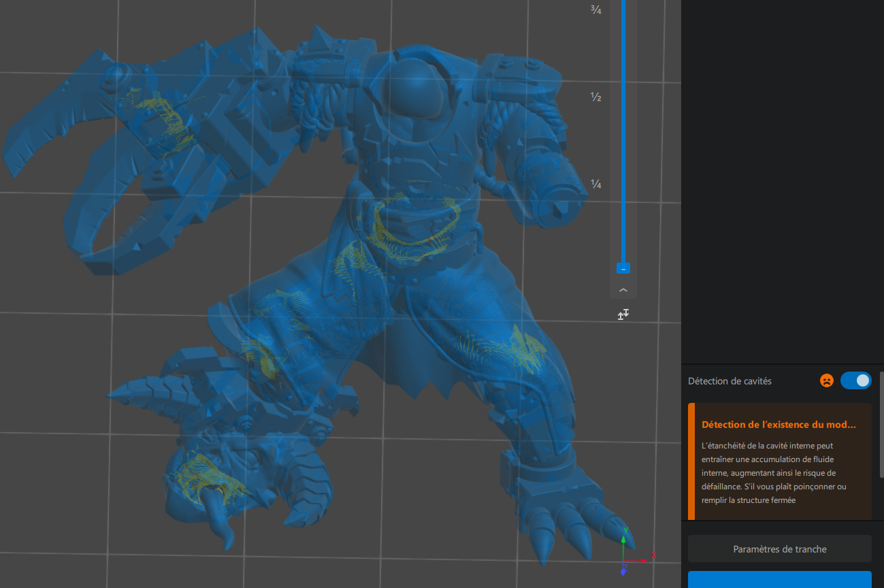
Task: Select the warning description text about étanchéité
Action: point(774,473)
